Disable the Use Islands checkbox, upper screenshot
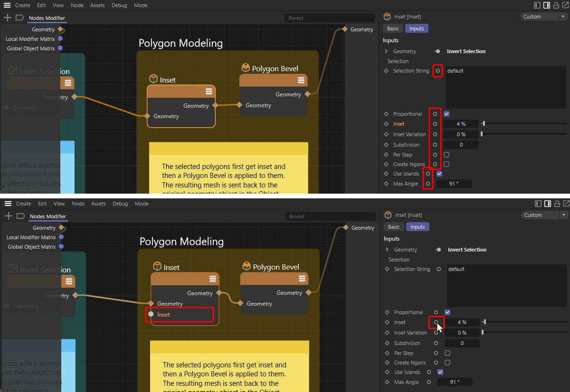 tap(439, 174)
